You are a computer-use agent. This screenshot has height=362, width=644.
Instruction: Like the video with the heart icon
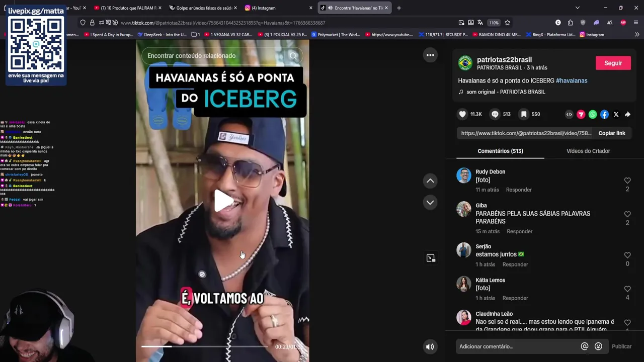[x=462, y=114]
